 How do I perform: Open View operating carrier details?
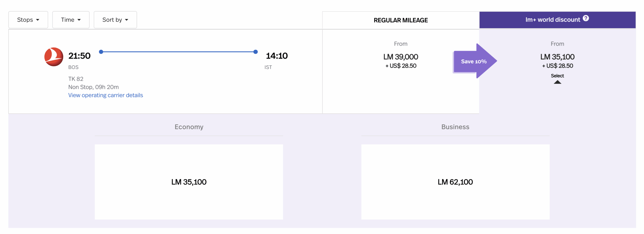click(x=105, y=95)
